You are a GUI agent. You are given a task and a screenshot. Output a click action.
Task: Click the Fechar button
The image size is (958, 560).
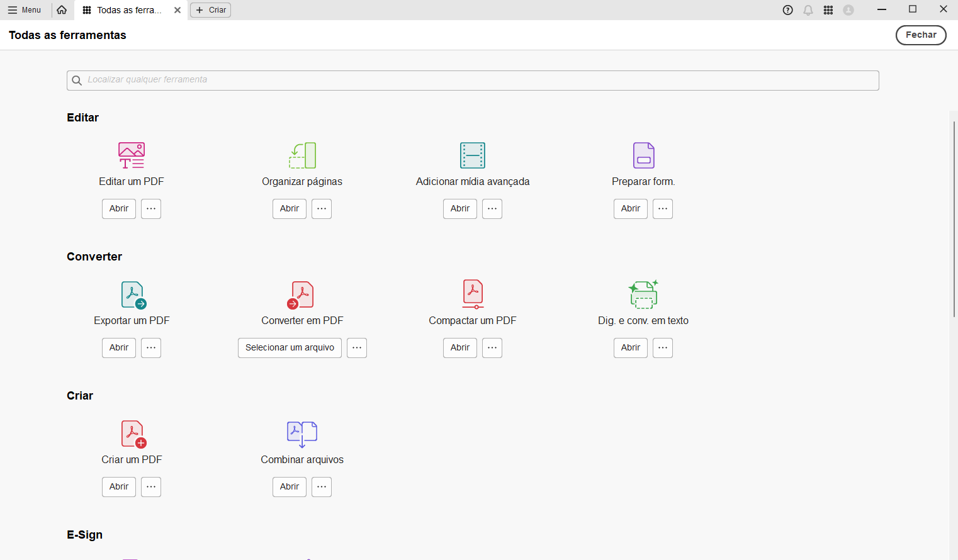pyautogui.click(x=921, y=35)
